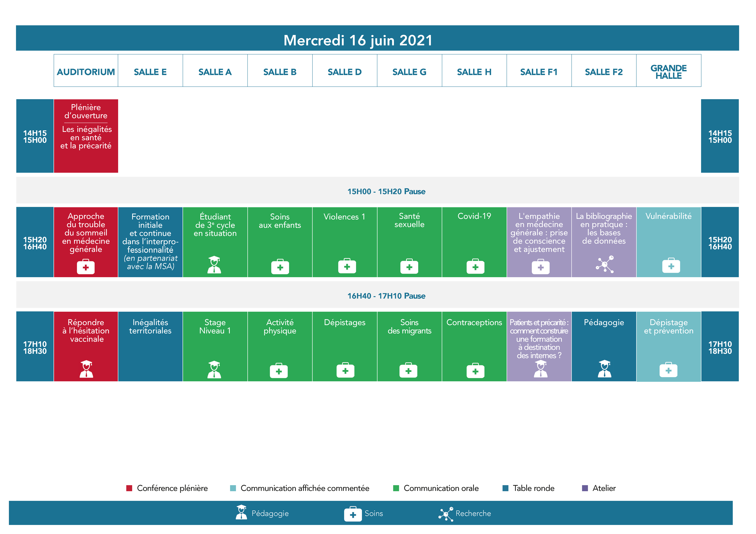Image resolution: width=756 pixels, height=534 pixels.
Task: Click the Recherche legend icon in bottom bar
Action: point(446,514)
